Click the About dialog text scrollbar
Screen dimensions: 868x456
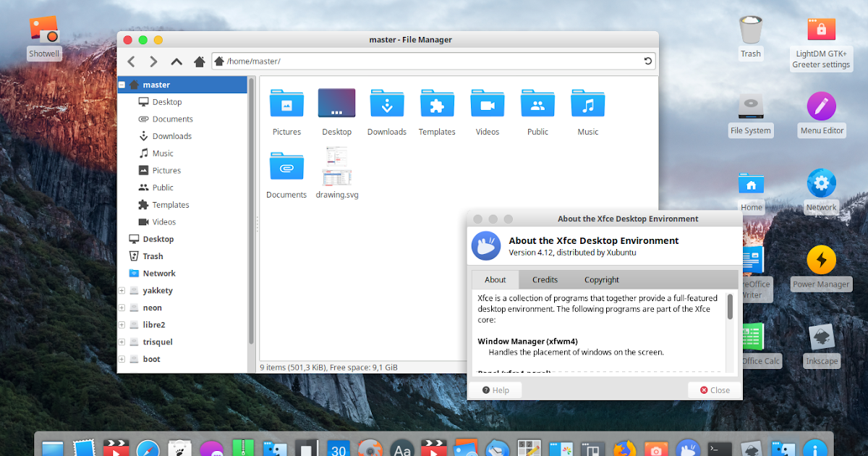click(731, 307)
